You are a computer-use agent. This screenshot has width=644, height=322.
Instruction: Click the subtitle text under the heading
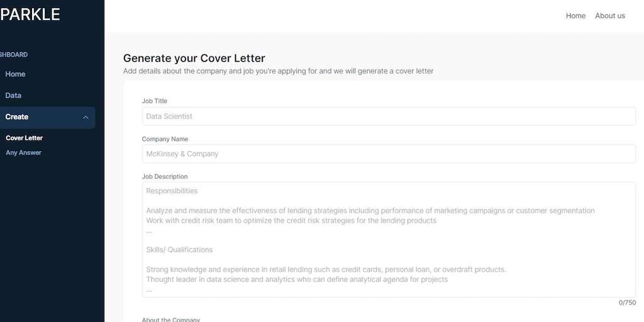(278, 71)
